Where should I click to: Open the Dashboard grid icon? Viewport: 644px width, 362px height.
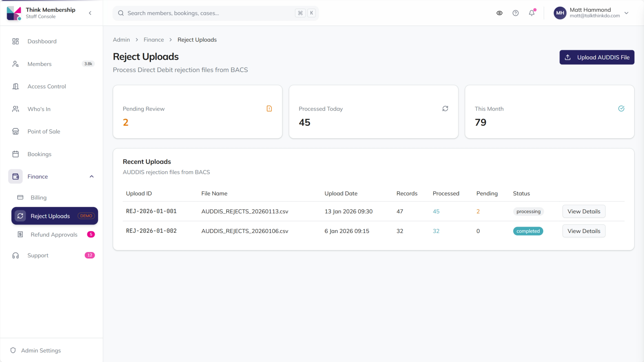click(15, 41)
